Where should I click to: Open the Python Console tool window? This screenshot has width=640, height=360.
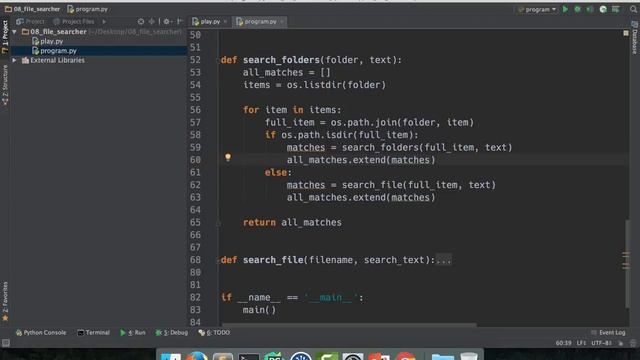(41, 333)
